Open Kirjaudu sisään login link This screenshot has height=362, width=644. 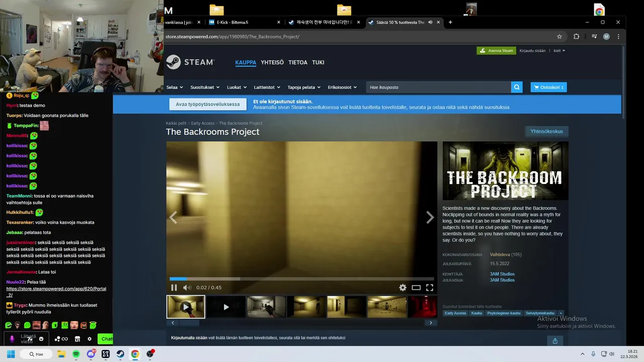click(532, 50)
